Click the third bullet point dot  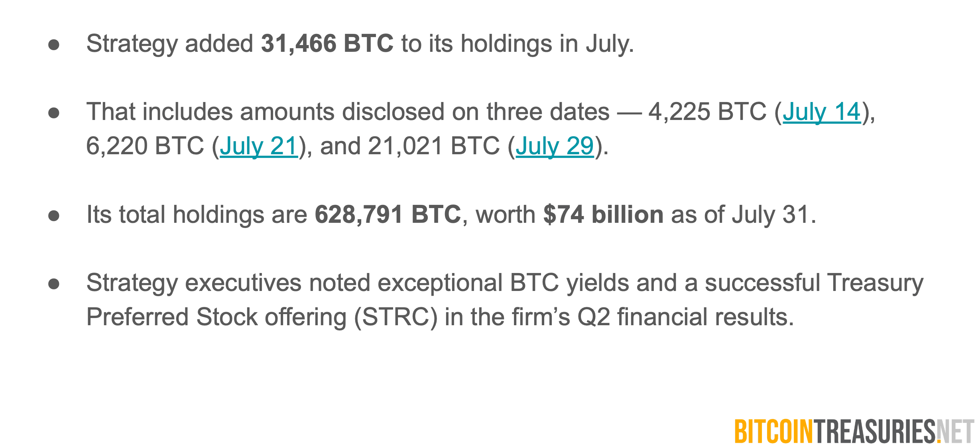[54, 216]
